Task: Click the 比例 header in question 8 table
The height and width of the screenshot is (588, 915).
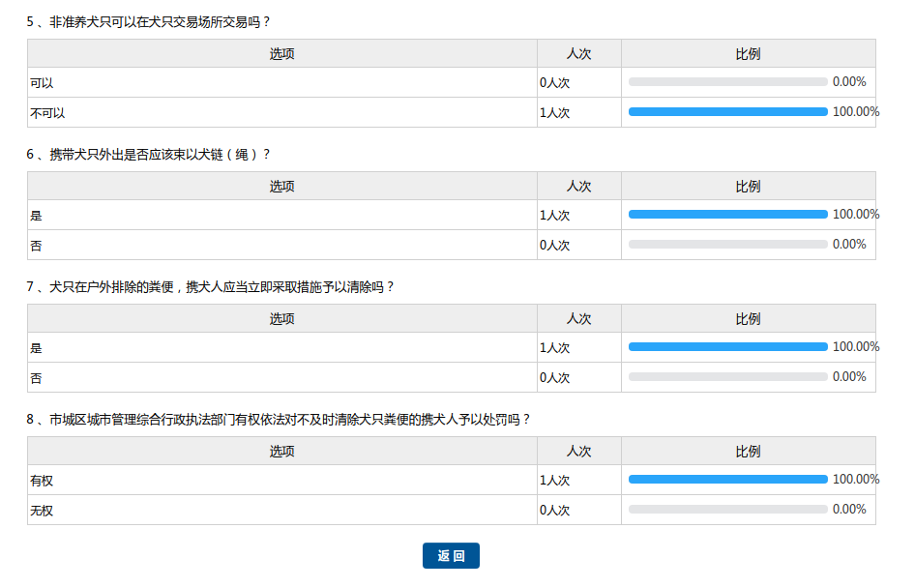Action: [748, 452]
